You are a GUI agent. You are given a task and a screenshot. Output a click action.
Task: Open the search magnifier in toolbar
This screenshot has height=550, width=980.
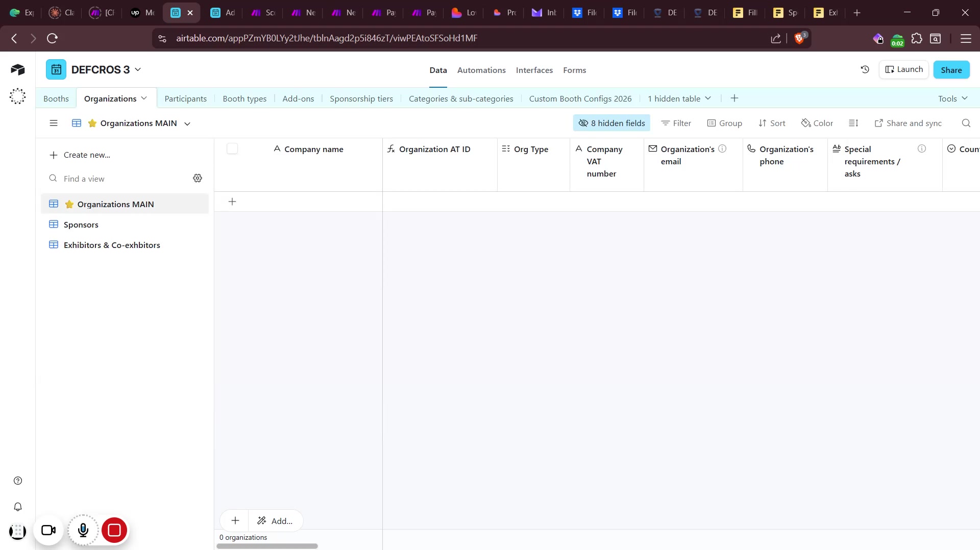pos(966,123)
